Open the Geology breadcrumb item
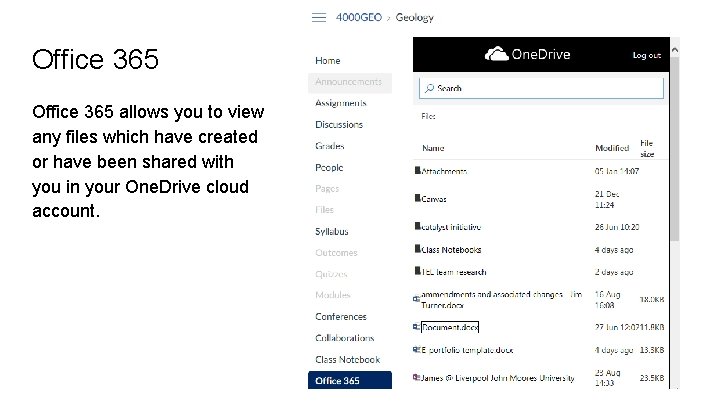 (415, 17)
